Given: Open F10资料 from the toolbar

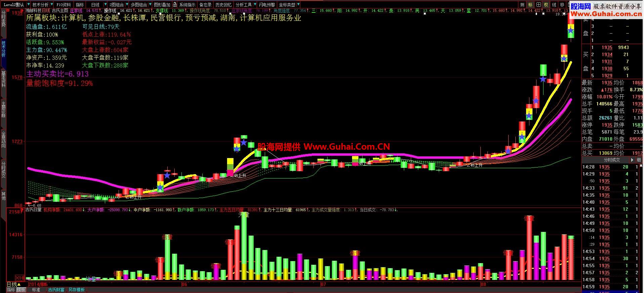Looking at the screenshot, I should click(63, 5).
